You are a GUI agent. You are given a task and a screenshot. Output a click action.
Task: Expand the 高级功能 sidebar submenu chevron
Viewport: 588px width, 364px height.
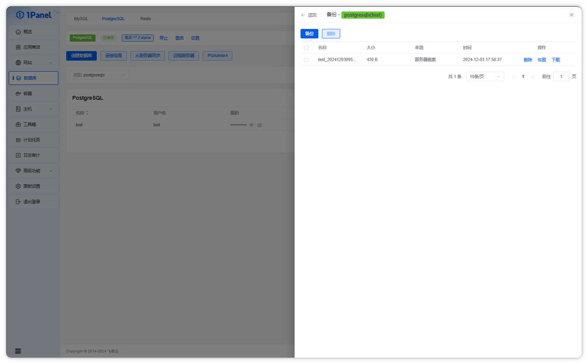coord(51,171)
